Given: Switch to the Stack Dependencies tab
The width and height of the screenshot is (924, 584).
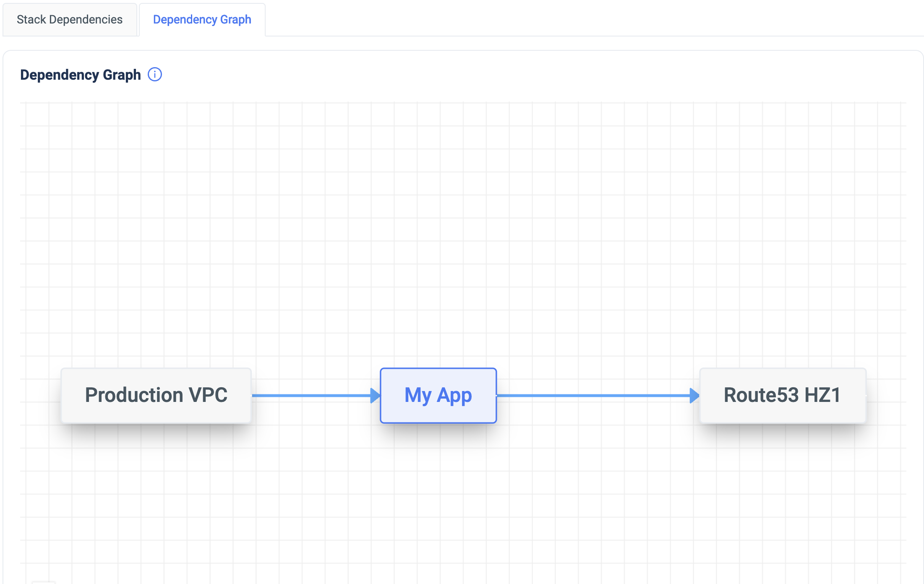Looking at the screenshot, I should pos(70,20).
